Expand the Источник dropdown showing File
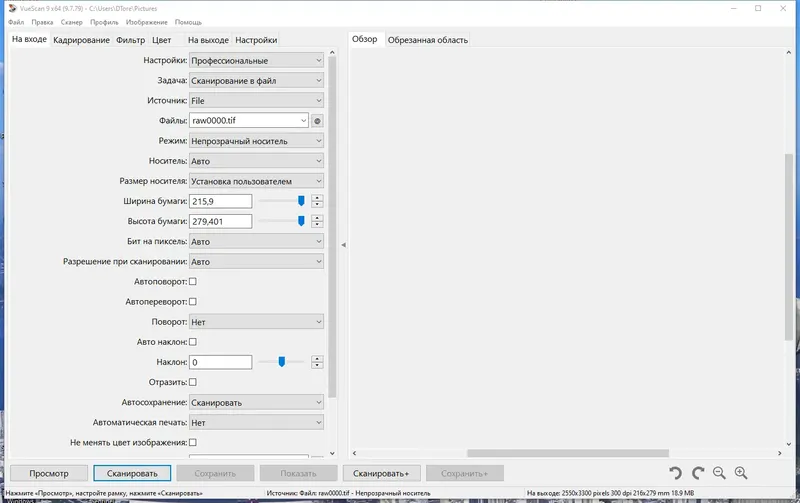Image resolution: width=800 pixels, height=503 pixels. 256,100
